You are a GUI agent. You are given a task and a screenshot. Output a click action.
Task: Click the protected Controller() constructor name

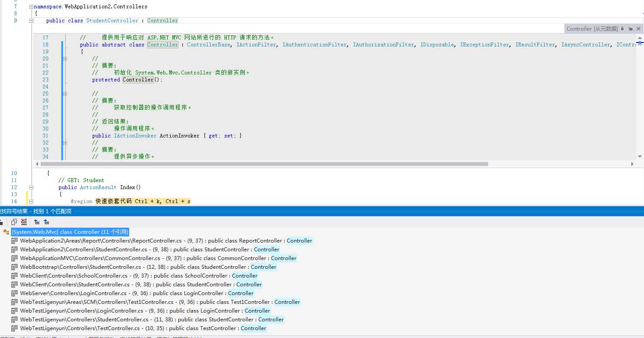pyautogui.click(x=138, y=80)
